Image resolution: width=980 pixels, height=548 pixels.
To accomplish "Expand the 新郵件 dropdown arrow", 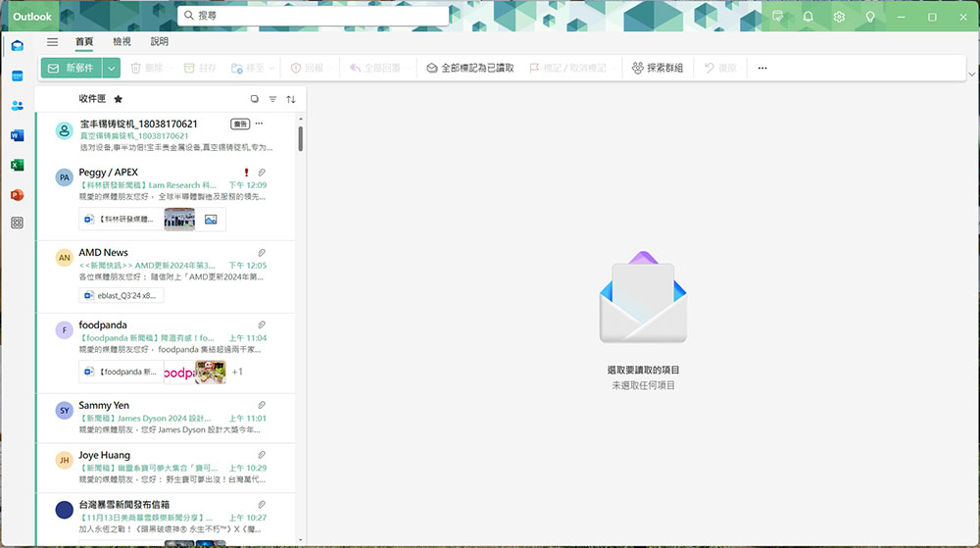I will click(112, 68).
